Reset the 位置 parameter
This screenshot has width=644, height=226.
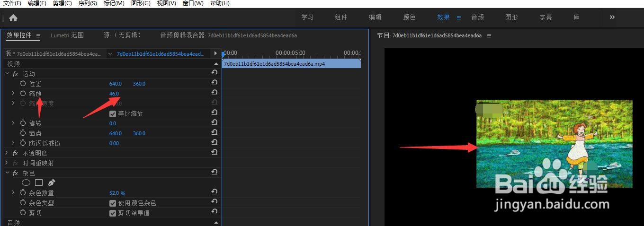(x=215, y=83)
